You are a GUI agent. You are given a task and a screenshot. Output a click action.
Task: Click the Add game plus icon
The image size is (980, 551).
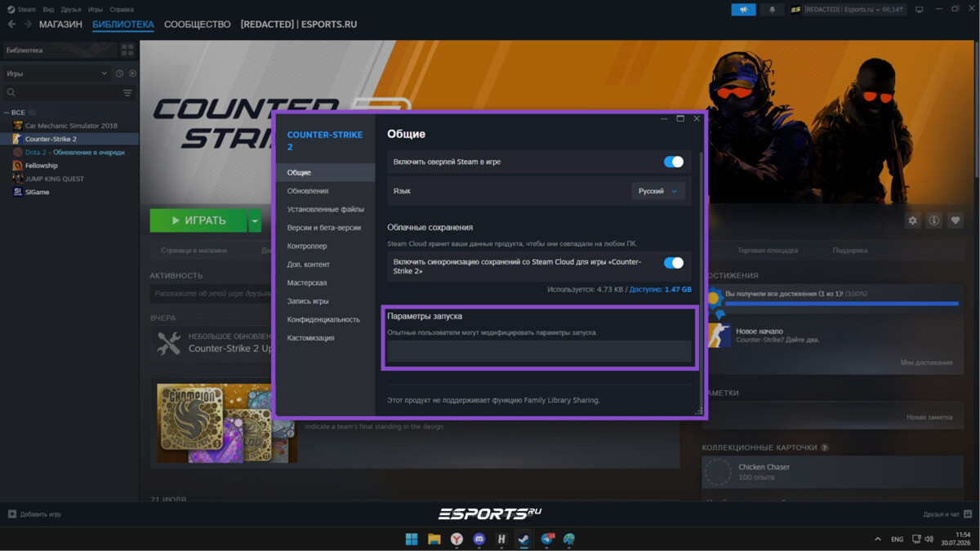[11, 514]
